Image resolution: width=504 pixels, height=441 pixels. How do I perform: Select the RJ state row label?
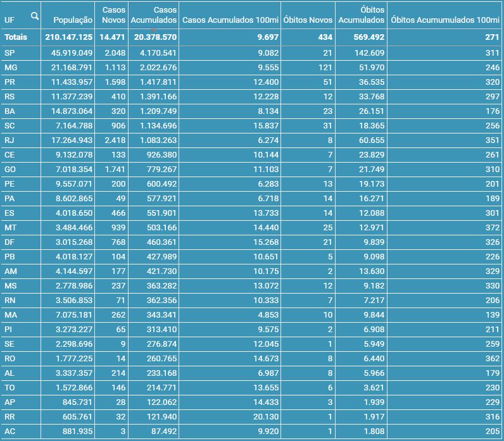click(9, 140)
